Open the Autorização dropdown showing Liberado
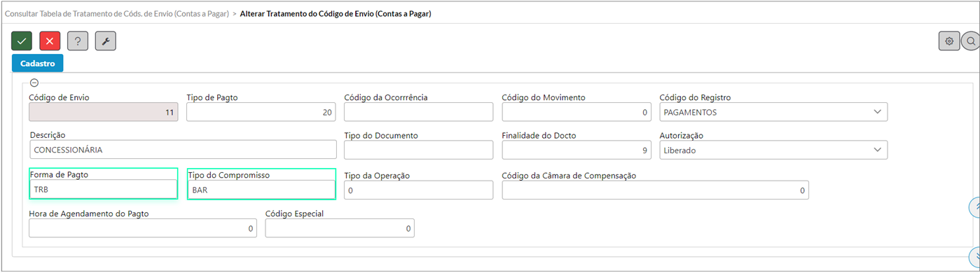The height and width of the screenshot is (273, 980). 773,150
